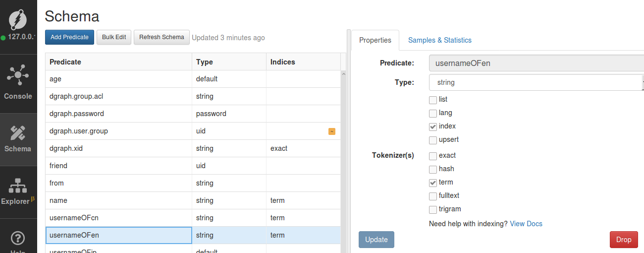
Task: Click the Add Predicate button
Action: coord(69,37)
